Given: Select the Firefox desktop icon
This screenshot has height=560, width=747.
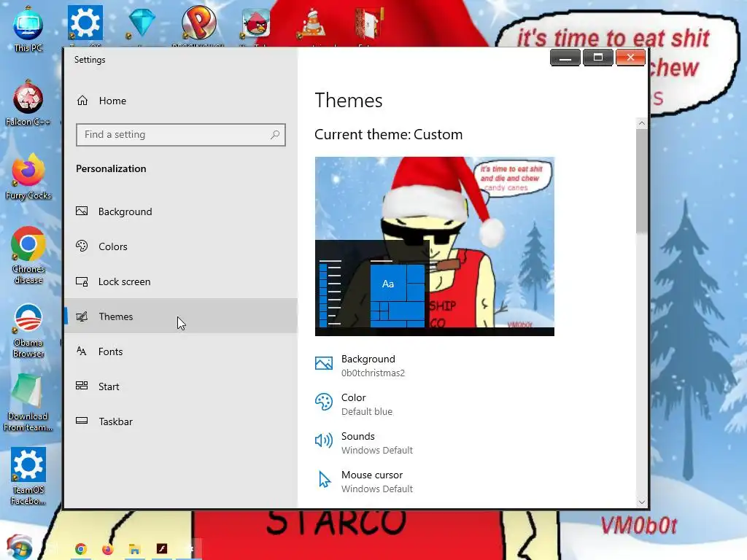Looking at the screenshot, I should coord(28,176).
